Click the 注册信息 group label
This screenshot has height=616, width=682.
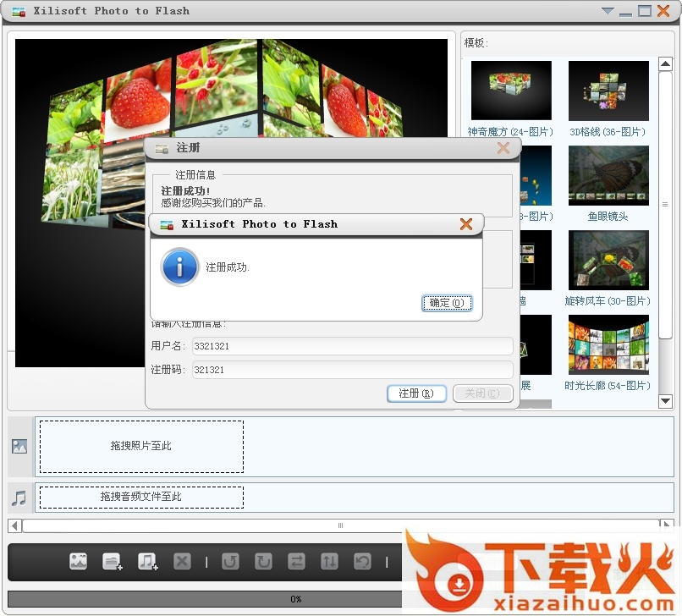point(195,175)
